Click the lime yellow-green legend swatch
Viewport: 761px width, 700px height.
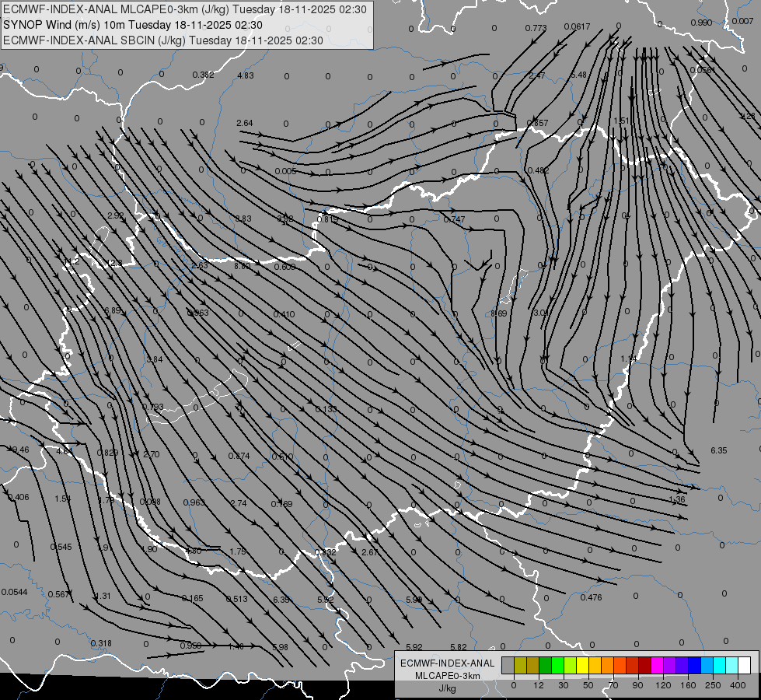(x=571, y=665)
